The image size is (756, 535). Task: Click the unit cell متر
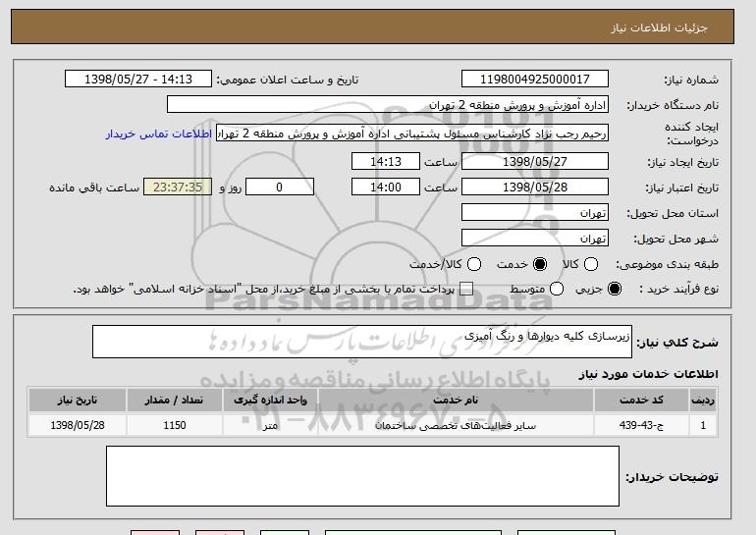pos(270,425)
